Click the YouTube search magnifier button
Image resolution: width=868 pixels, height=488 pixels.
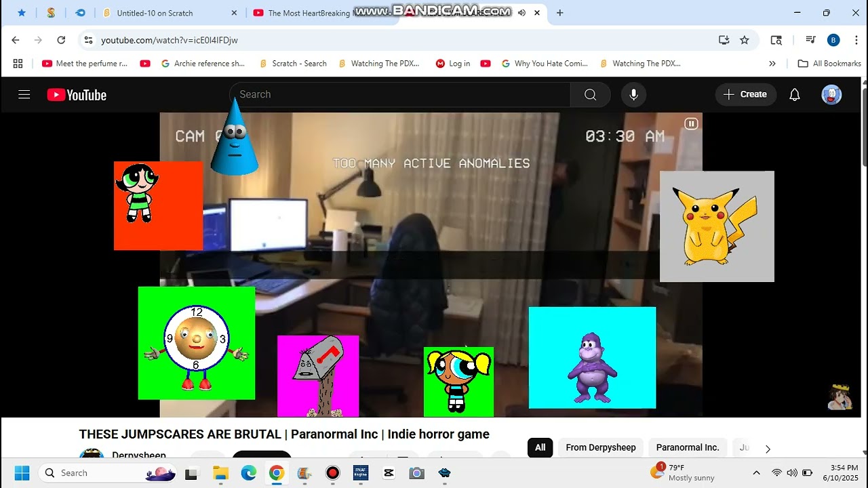click(590, 95)
